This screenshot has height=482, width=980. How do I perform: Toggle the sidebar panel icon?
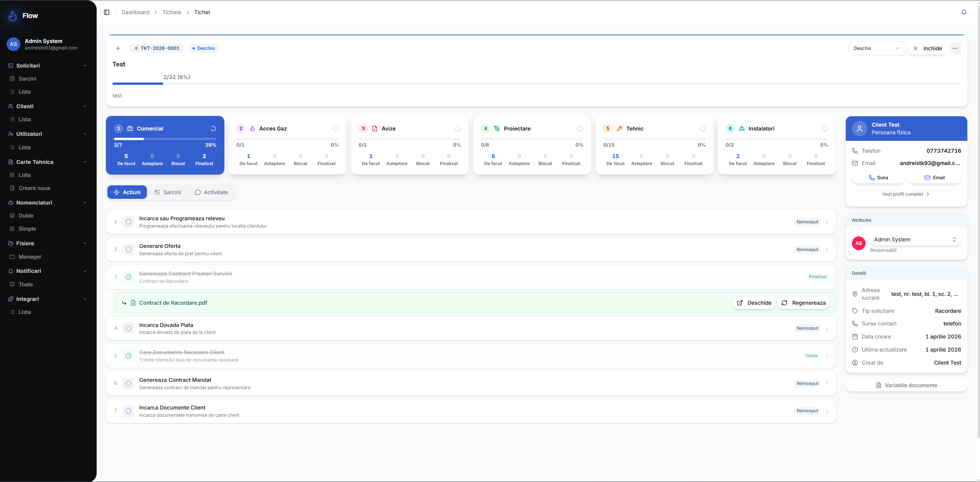coord(107,12)
